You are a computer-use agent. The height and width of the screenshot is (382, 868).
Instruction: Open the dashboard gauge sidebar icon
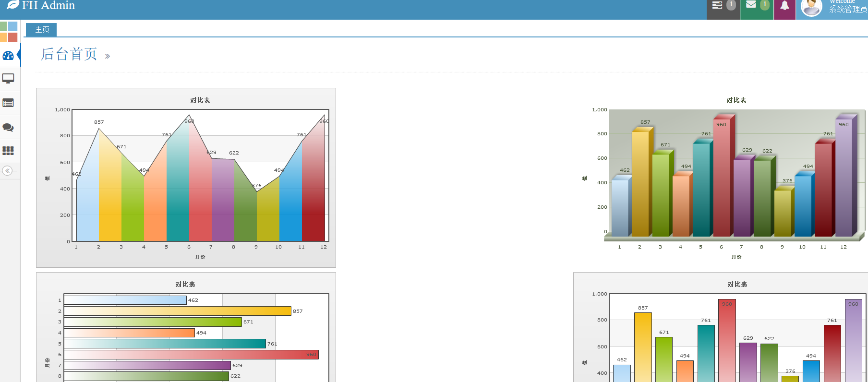[8, 56]
